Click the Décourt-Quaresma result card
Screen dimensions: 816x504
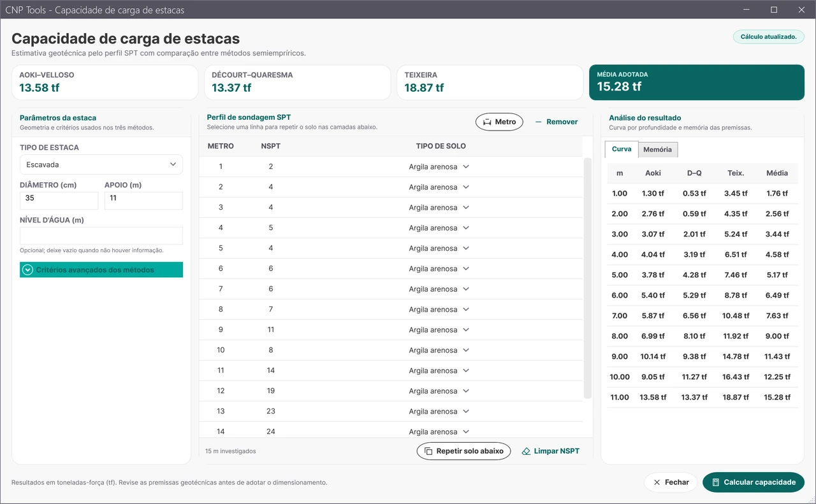(297, 82)
